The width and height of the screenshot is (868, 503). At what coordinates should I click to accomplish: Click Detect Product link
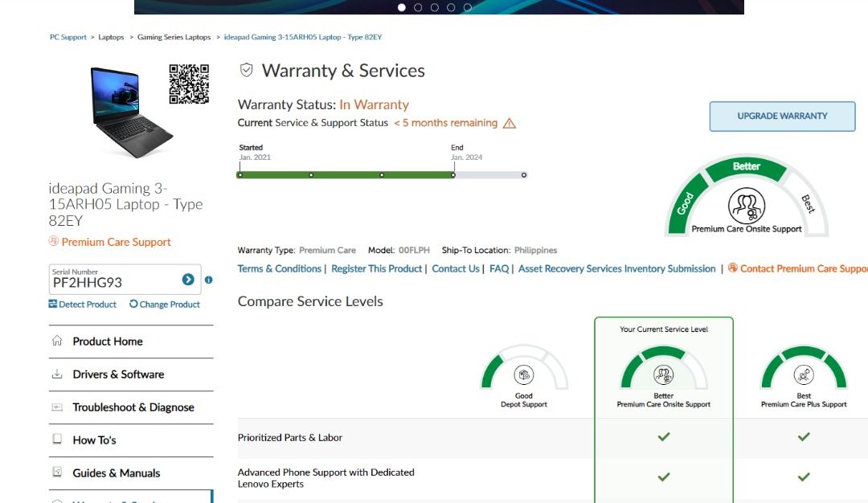point(82,305)
